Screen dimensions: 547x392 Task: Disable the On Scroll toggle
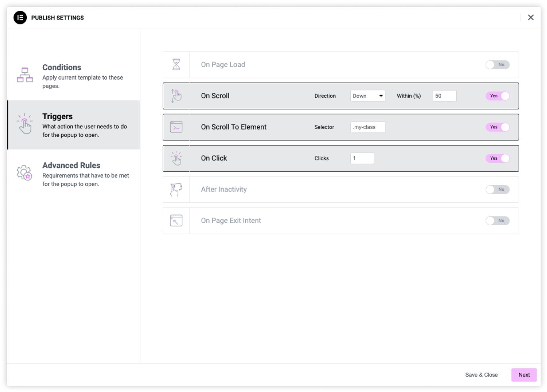coord(497,96)
